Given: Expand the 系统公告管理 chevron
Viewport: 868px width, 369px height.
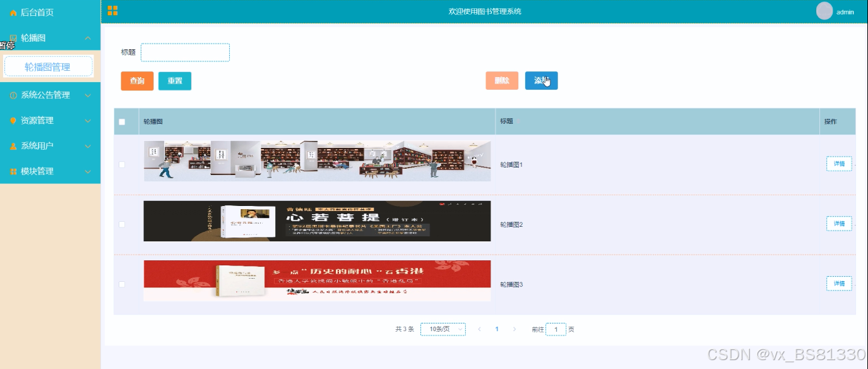Looking at the screenshot, I should pos(88,95).
